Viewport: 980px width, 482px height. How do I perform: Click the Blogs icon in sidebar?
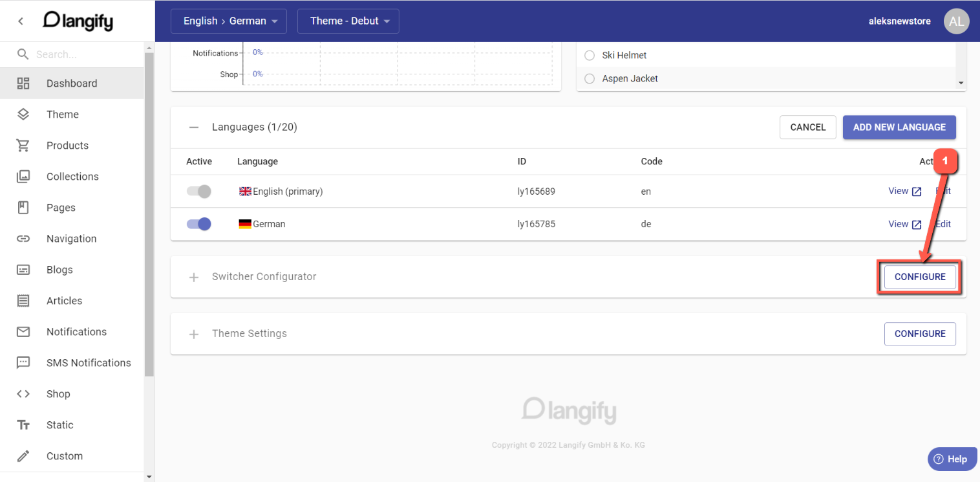point(23,270)
